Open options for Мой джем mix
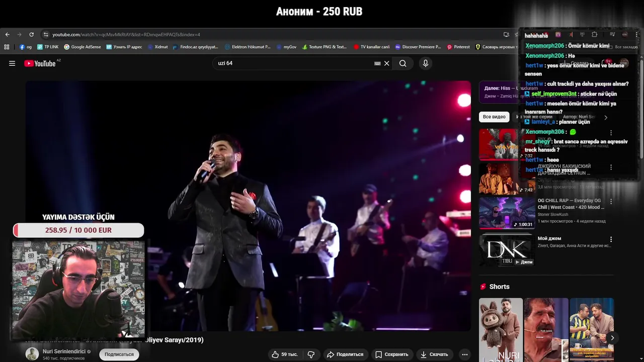644x362 pixels. pyautogui.click(x=611, y=239)
